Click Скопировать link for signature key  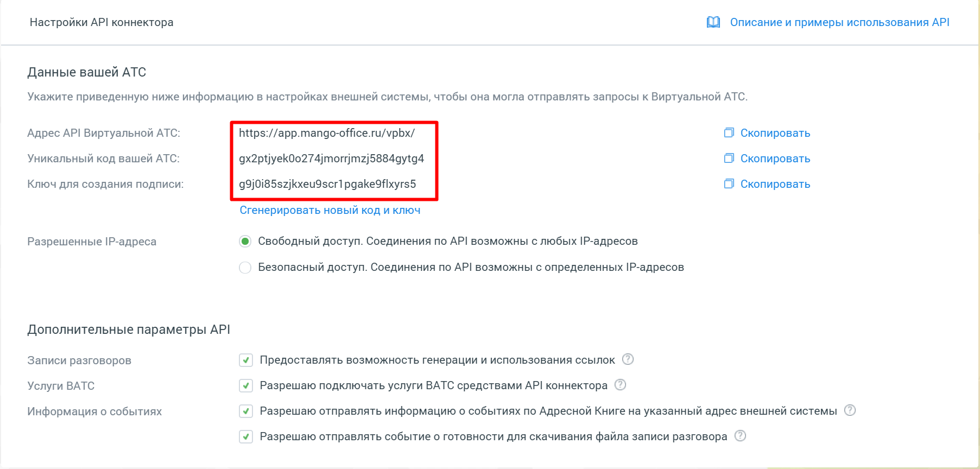coord(775,184)
